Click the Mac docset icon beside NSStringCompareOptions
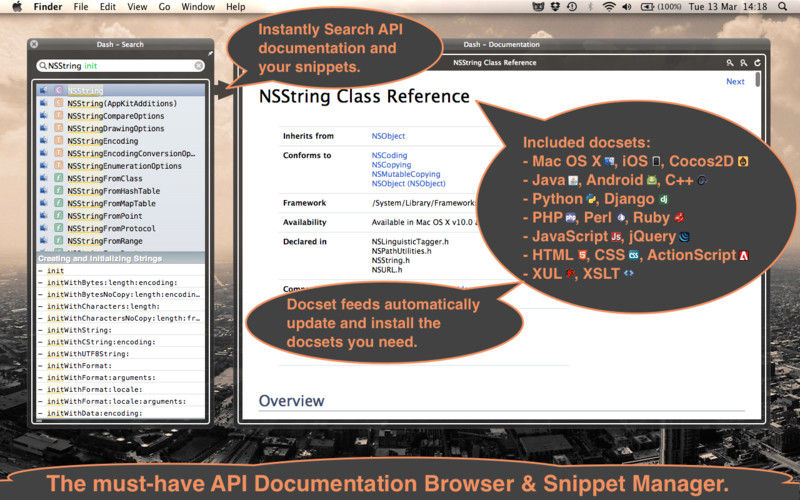 pos(43,115)
